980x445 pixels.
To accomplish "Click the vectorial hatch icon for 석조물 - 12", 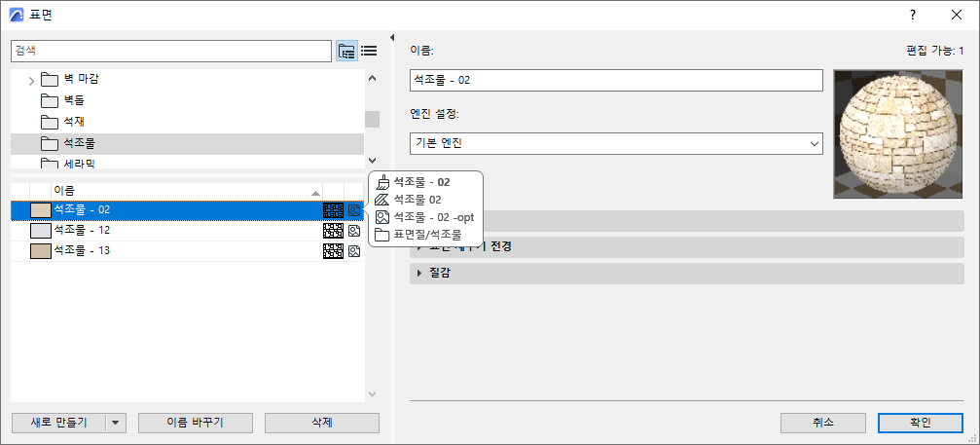I will 333,231.
